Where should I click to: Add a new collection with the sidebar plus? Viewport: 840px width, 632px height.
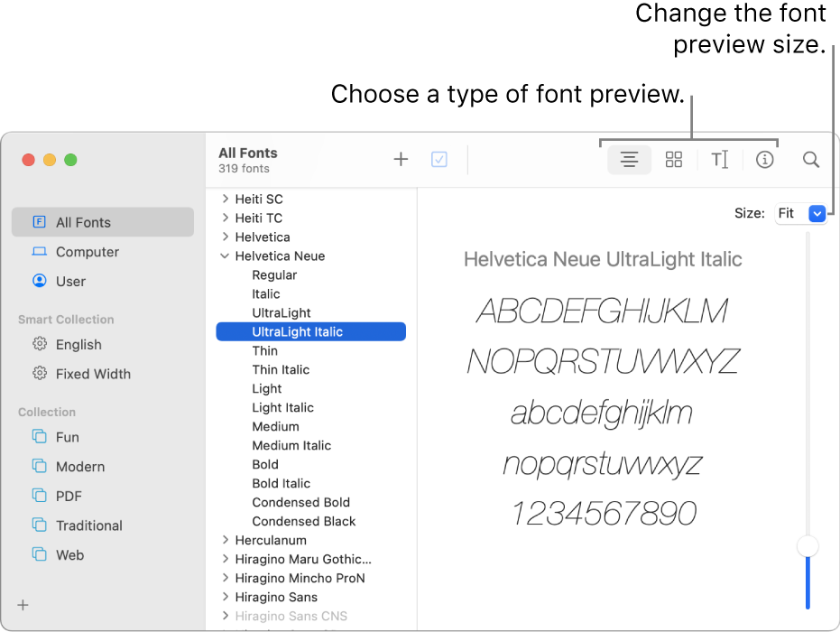click(x=23, y=605)
